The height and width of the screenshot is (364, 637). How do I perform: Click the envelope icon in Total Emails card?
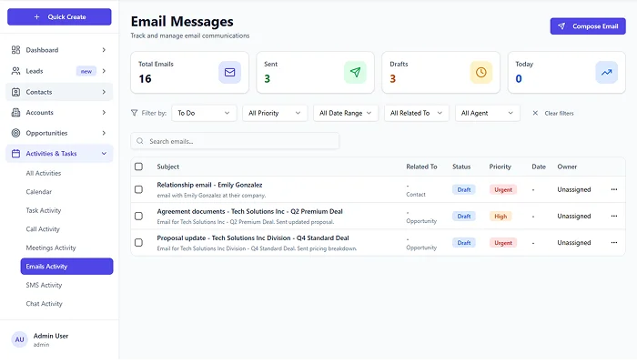pyautogui.click(x=229, y=72)
